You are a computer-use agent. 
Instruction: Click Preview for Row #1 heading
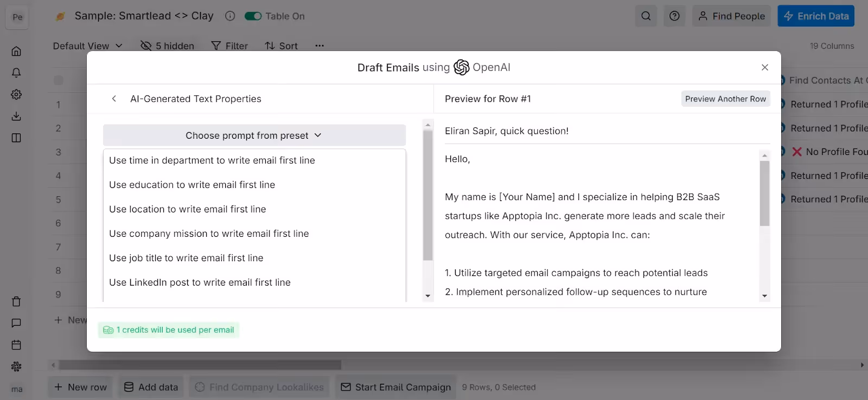click(488, 99)
